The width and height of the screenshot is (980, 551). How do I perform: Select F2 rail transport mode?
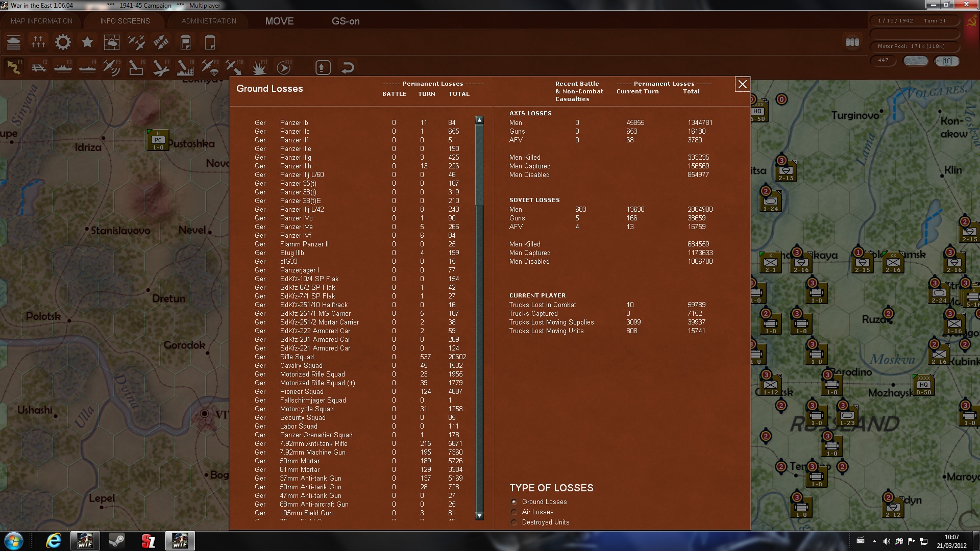coord(38,67)
